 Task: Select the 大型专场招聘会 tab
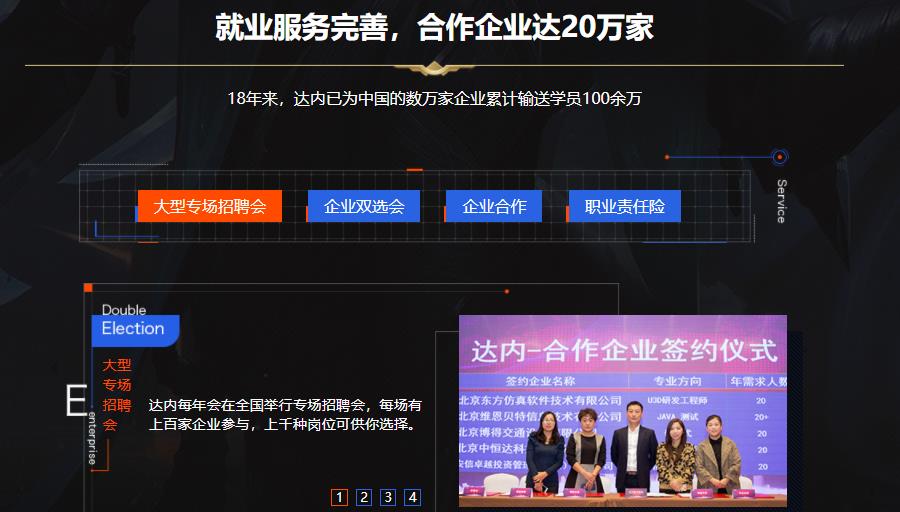[x=210, y=206]
